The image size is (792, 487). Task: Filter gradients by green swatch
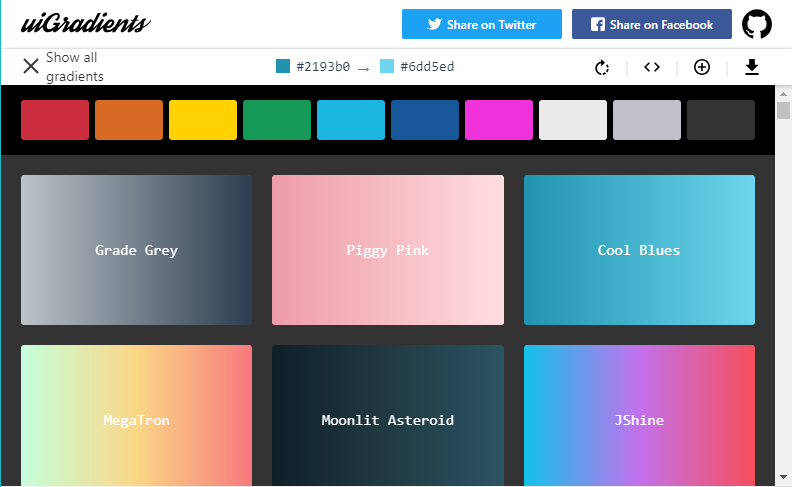point(277,120)
